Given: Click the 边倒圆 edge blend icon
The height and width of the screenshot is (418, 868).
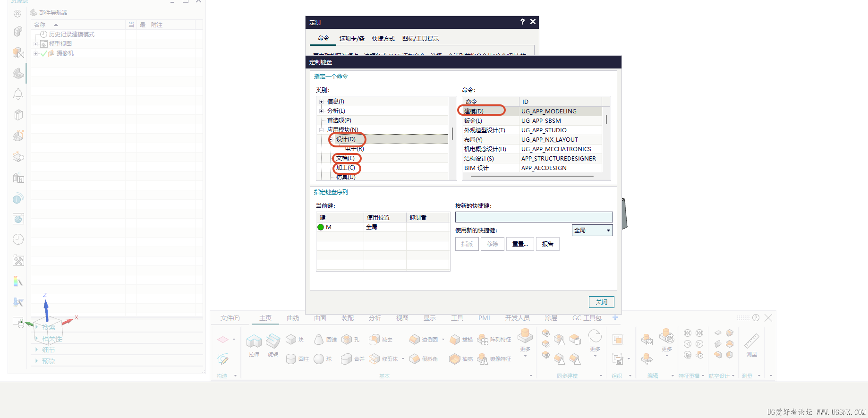Looking at the screenshot, I should (415, 339).
